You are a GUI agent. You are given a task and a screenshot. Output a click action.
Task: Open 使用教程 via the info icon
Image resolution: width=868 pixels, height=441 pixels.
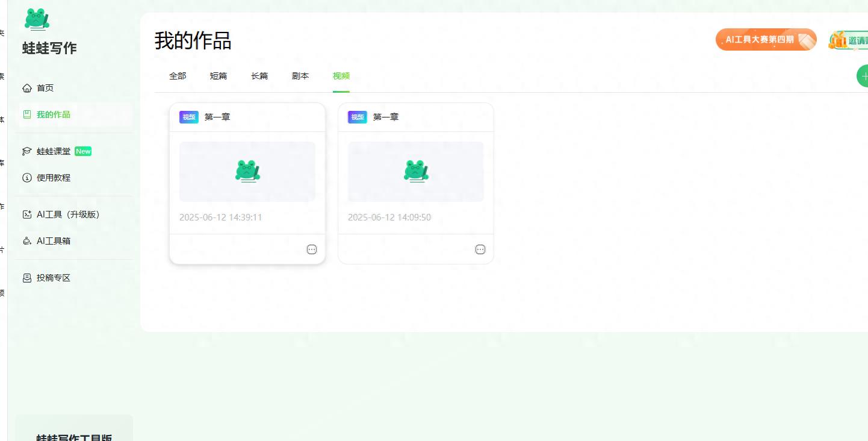coord(27,178)
